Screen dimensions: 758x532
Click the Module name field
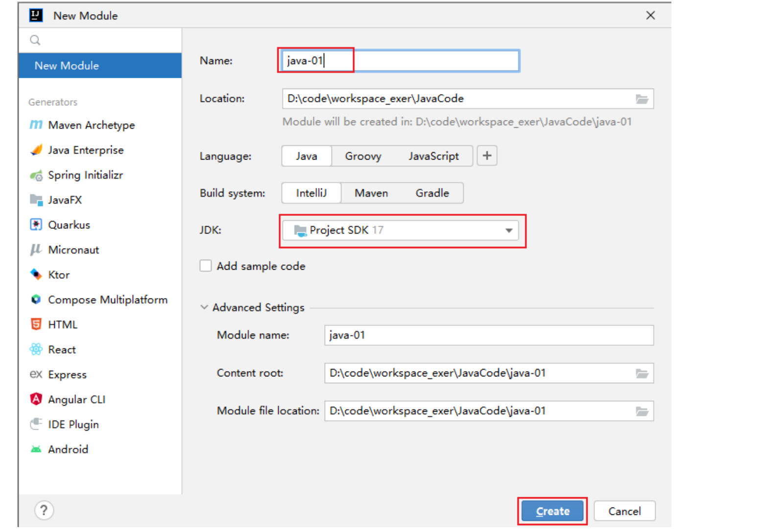pos(489,335)
